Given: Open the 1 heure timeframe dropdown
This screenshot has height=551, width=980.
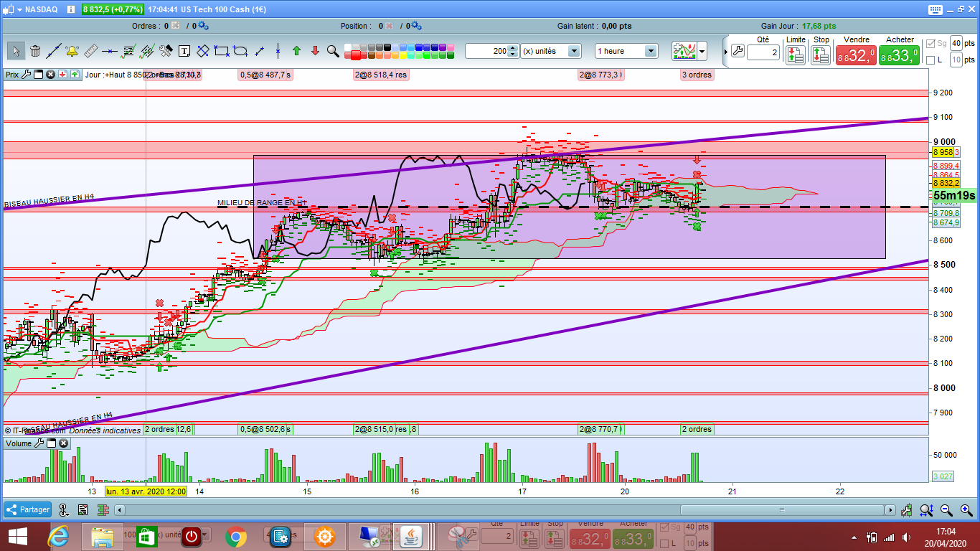Looking at the screenshot, I should (x=650, y=51).
